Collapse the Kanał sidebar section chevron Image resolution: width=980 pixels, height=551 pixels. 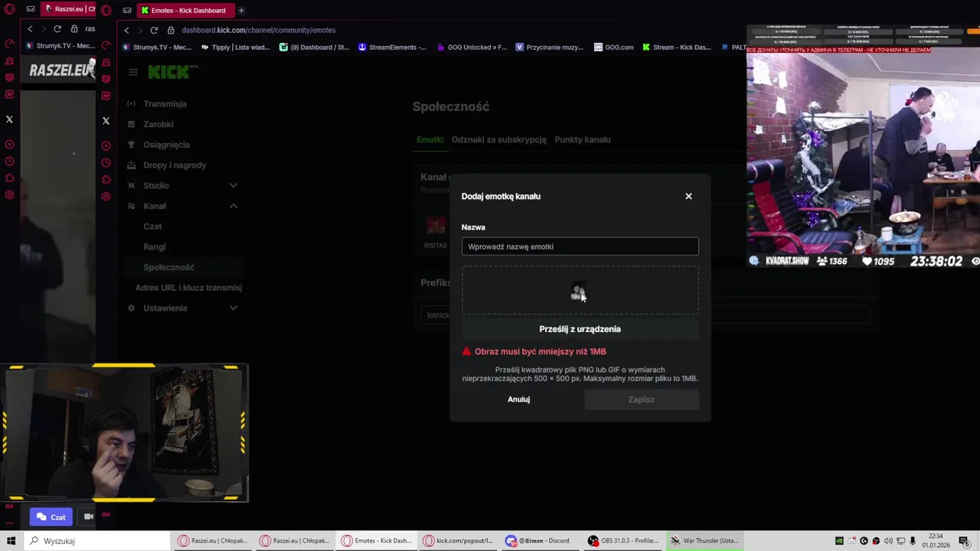[233, 206]
